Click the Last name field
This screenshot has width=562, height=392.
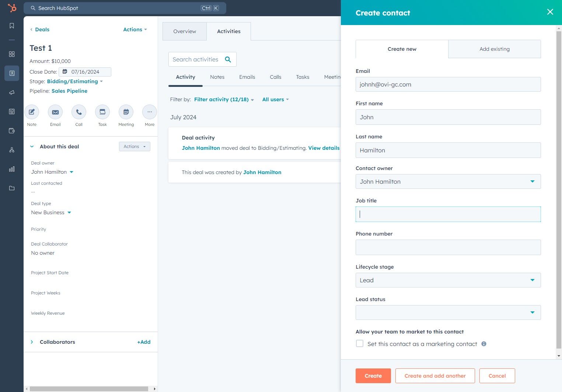click(x=448, y=150)
